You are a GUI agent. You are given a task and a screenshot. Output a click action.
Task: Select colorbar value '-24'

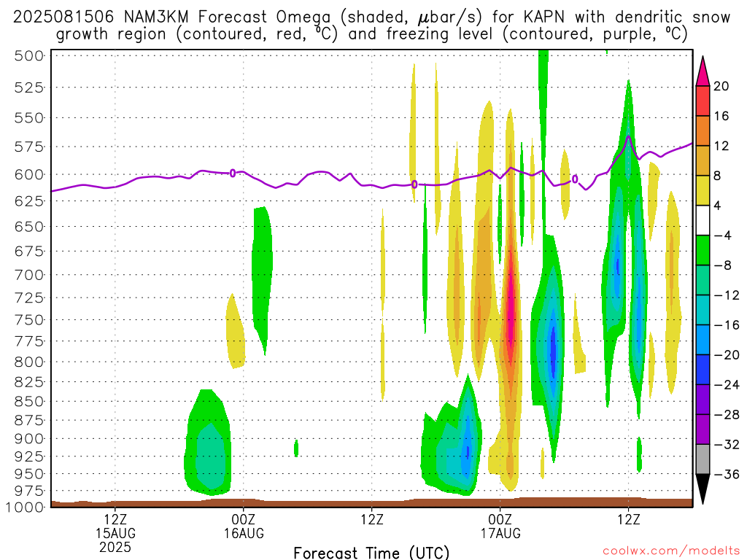[x=726, y=385]
